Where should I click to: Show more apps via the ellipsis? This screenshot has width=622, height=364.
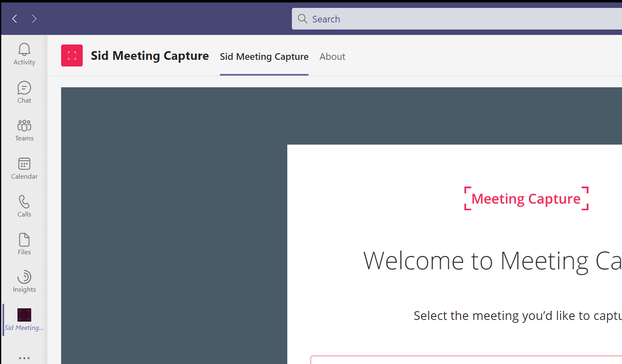pos(24,358)
